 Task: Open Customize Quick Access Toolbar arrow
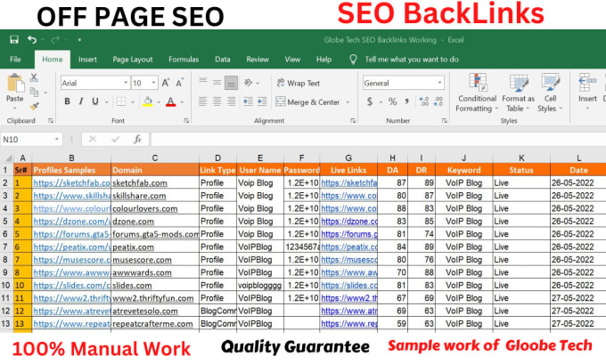pos(79,39)
